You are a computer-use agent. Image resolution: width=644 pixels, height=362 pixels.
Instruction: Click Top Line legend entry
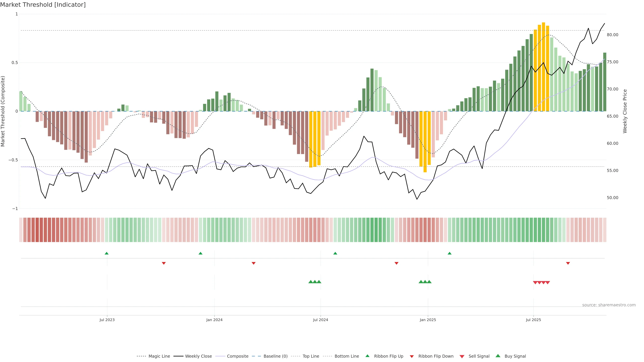click(311, 356)
